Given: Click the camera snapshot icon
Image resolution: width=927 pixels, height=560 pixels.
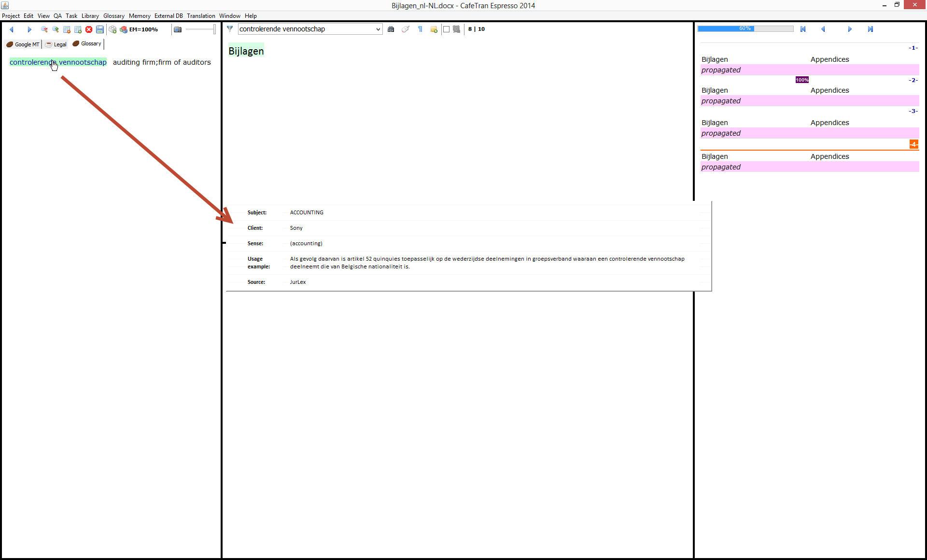Looking at the screenshot, I should tap(178, 29).
